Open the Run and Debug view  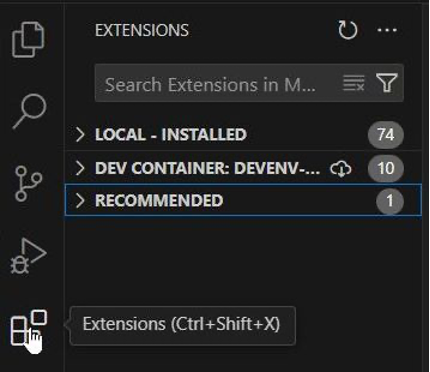pyautogui.click(x=28, y=256)
